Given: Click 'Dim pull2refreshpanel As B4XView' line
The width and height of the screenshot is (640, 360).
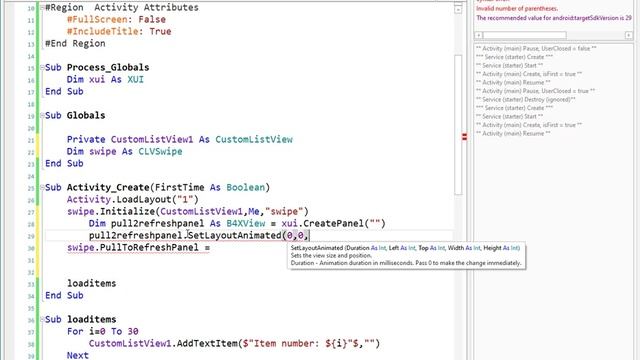Looking at the screenshot, I should click(237, 224).
